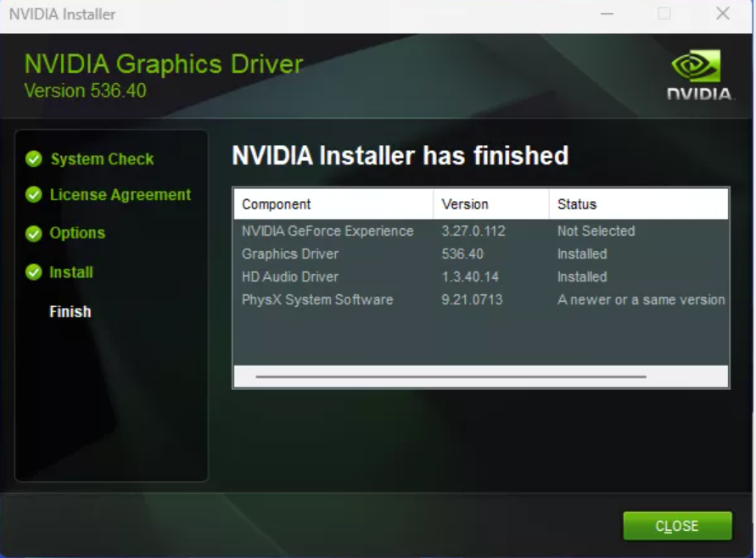Image resolution: width=756 pixels, height=558 pixels.
Task: Click the NVIDIA eye logo in header
Action: 697,68
